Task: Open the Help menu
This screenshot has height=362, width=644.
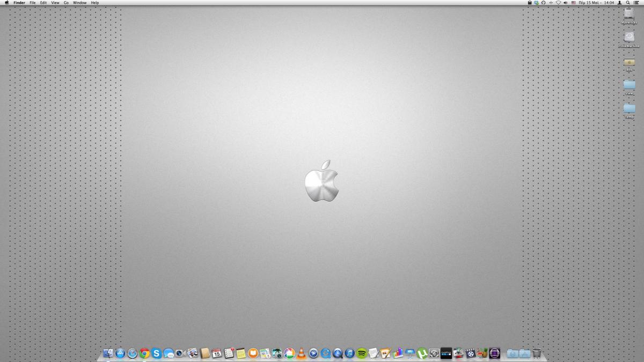Action: (95, 3)
